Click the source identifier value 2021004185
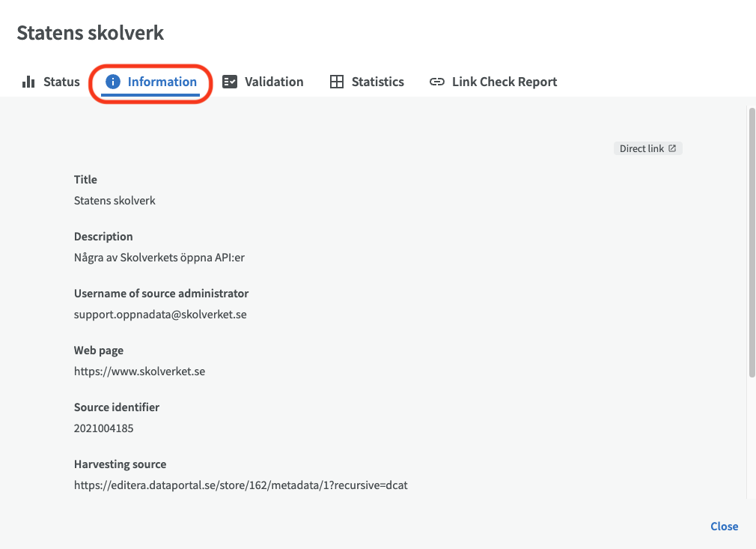This screenshot has width=756, height=549. pyautogui.click(x=103, y=428)
